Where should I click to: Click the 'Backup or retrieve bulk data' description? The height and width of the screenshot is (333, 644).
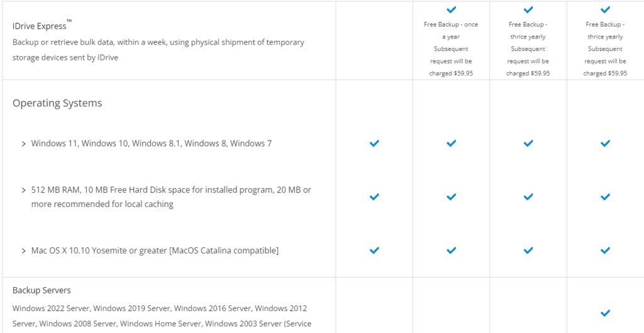pyautogui.click(x=158, y=50)
